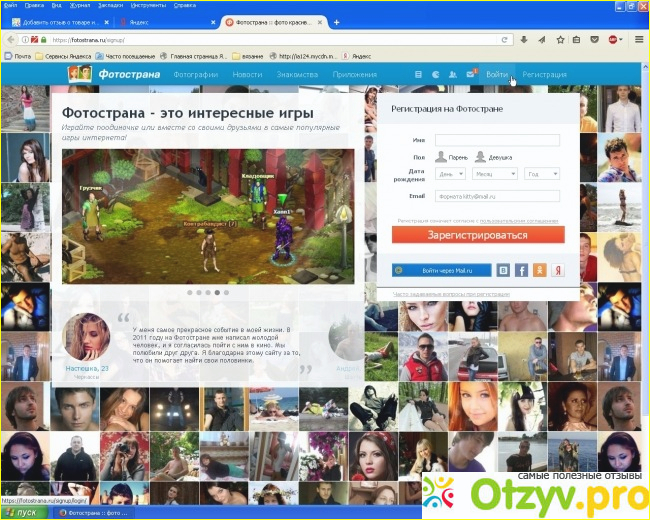
Task: Sign in with the Facebook icon
Action: [x=521, y=270]
